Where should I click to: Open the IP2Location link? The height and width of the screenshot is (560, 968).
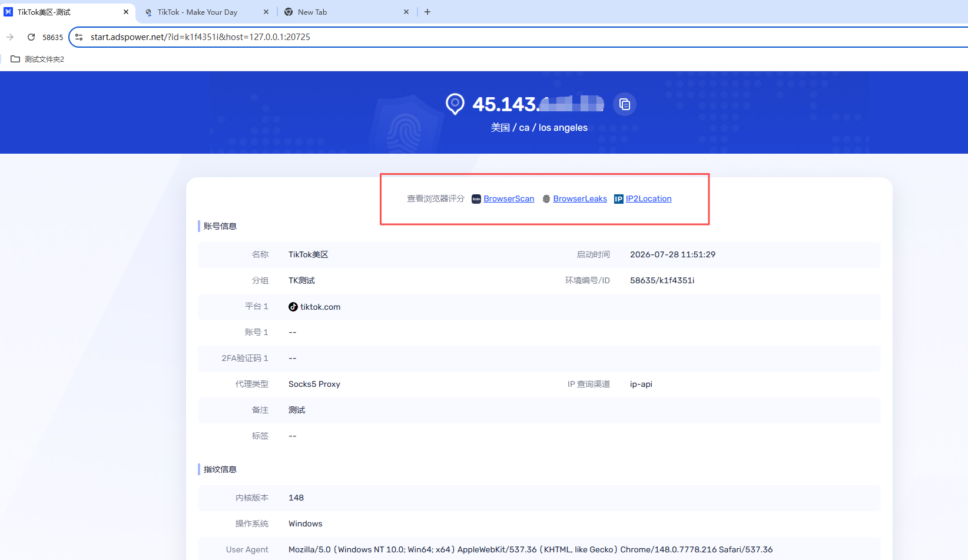coord(648,199)
